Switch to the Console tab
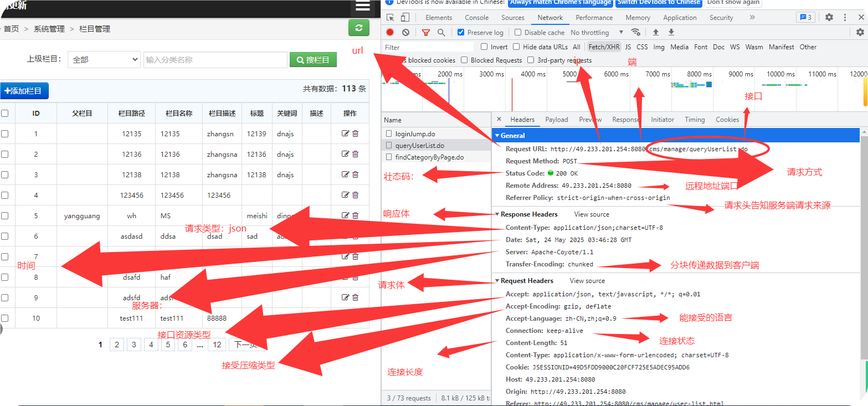This screenshot has width=868, height=406. click(476, 18)
